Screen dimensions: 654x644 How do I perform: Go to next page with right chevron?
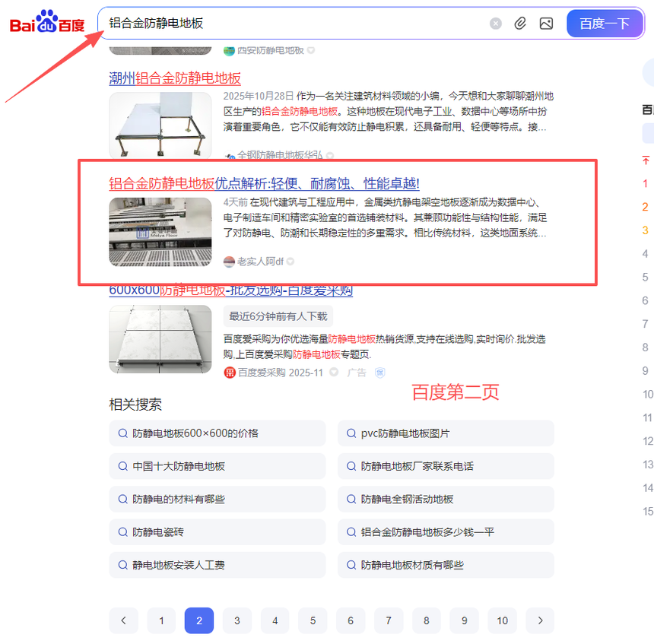[540, 620]
